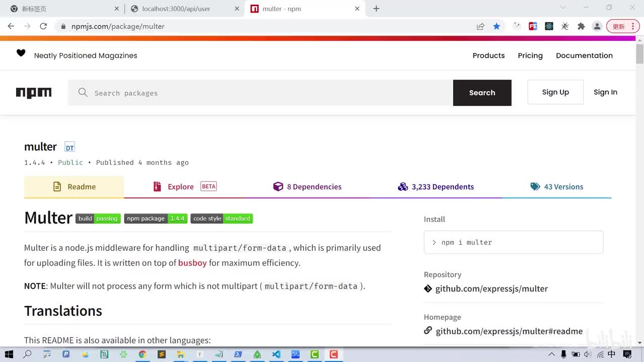The height and width of the screenshot is (362, 644).
Task: Open the Products menu
Action: (489, 55)
